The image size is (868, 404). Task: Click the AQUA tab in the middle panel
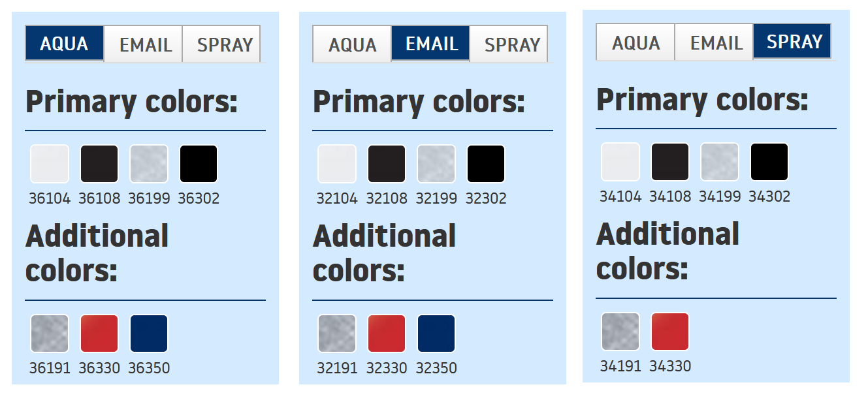[352, 44]
